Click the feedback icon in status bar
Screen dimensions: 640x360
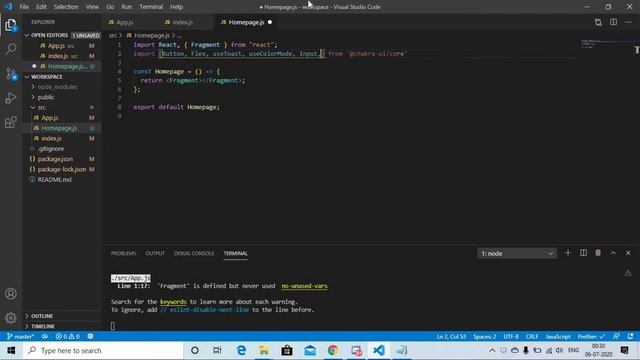click(616, 336)
